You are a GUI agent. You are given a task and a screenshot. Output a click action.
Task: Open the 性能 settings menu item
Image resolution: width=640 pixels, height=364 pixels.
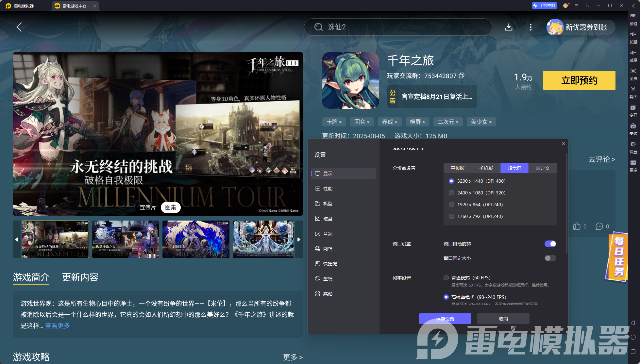pyautogui.click(x=328, y=189)
